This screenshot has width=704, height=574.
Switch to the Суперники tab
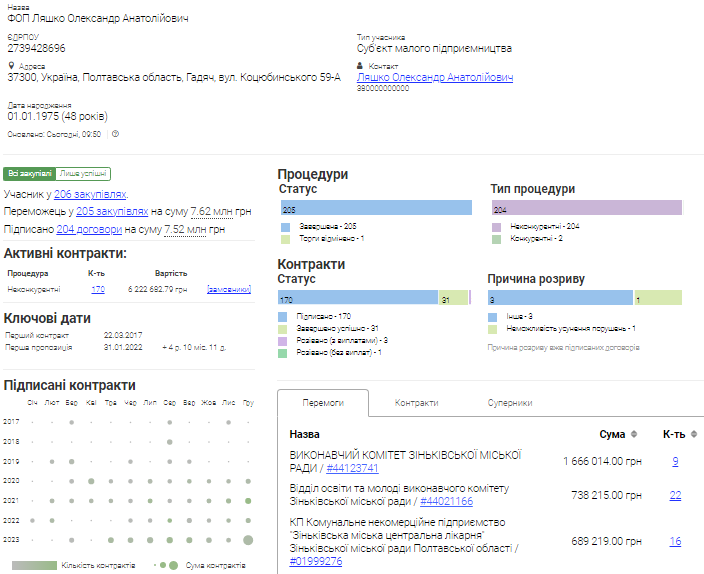pos(509,403)
